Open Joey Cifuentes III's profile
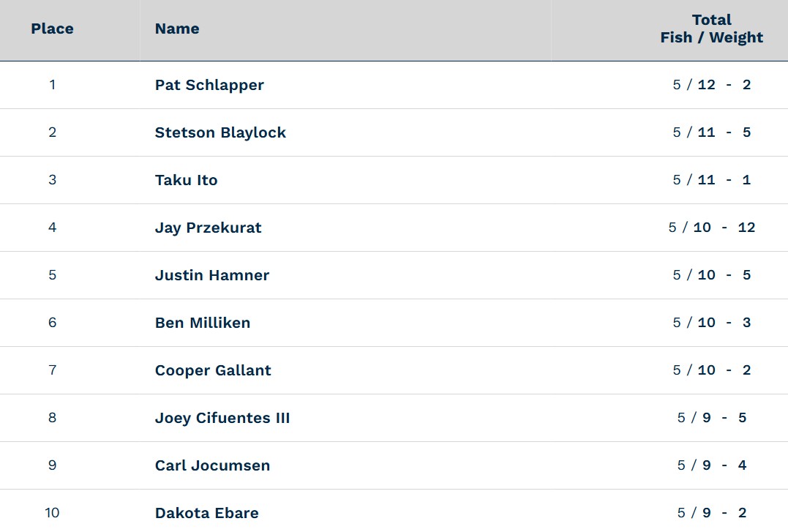This screenshot has height=532, width=788. tap(222, 418)
